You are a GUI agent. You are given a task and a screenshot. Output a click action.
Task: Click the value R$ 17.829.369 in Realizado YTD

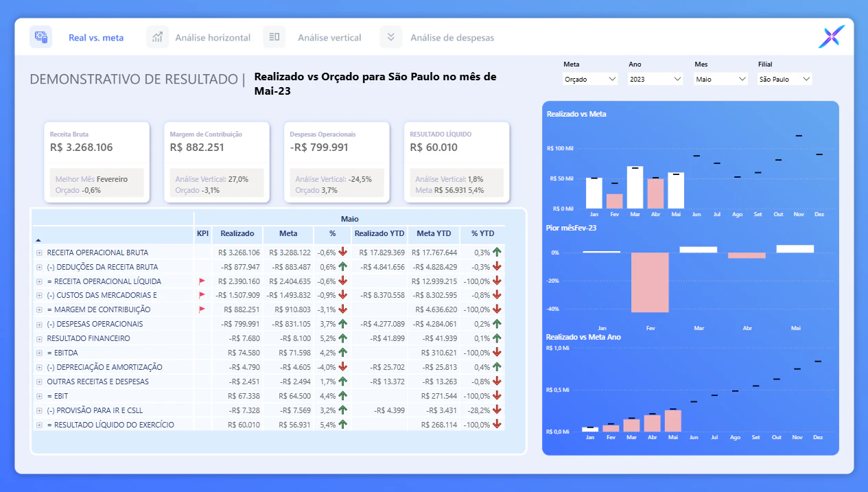(x=382, y=253)
